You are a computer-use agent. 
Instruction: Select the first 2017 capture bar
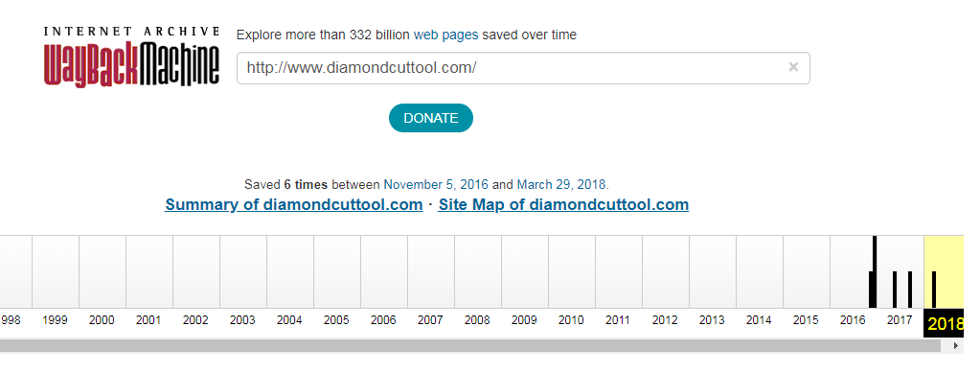pos(895,290)
